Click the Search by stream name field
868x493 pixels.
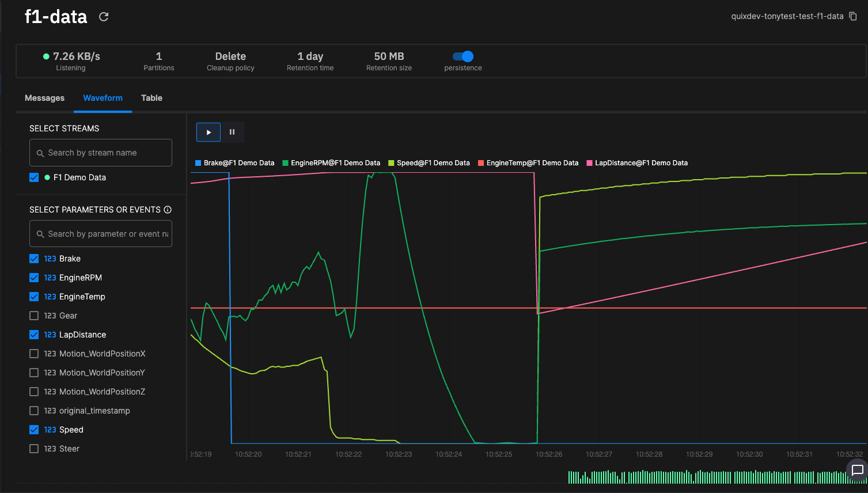[x=101, y=153]
